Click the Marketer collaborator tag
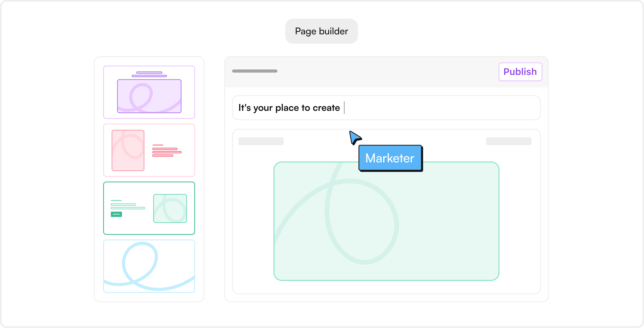644x328 pixels. (x=390, y=158)
